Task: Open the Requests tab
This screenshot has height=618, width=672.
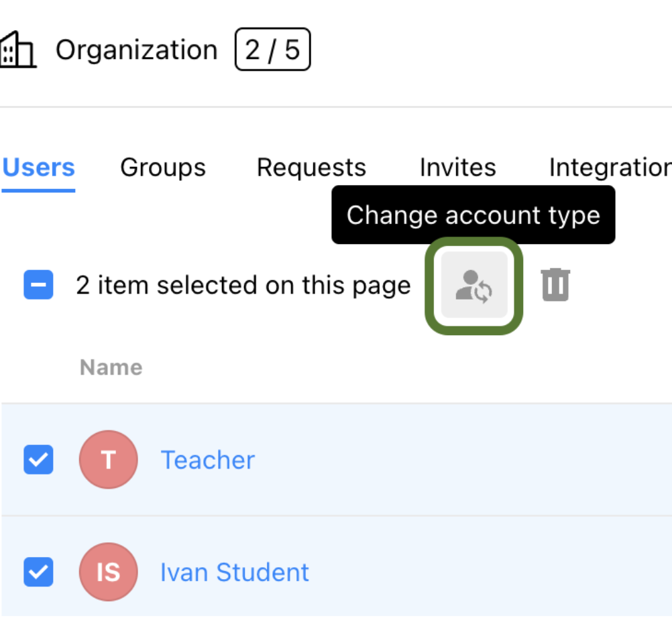Action: point(312,168)
